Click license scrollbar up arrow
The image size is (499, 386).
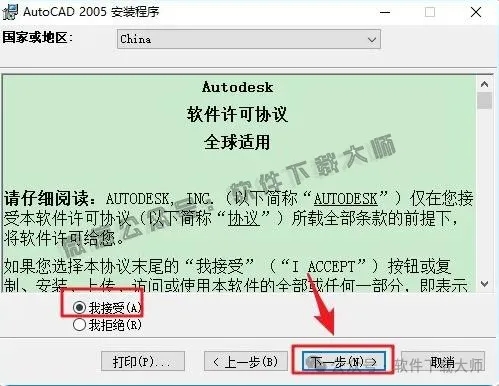click(484, 84)
